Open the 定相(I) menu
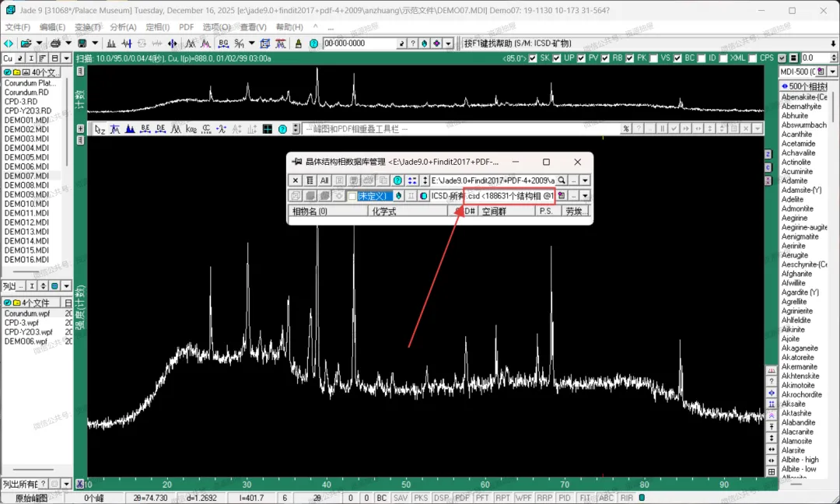 click(x=157, y=26)
